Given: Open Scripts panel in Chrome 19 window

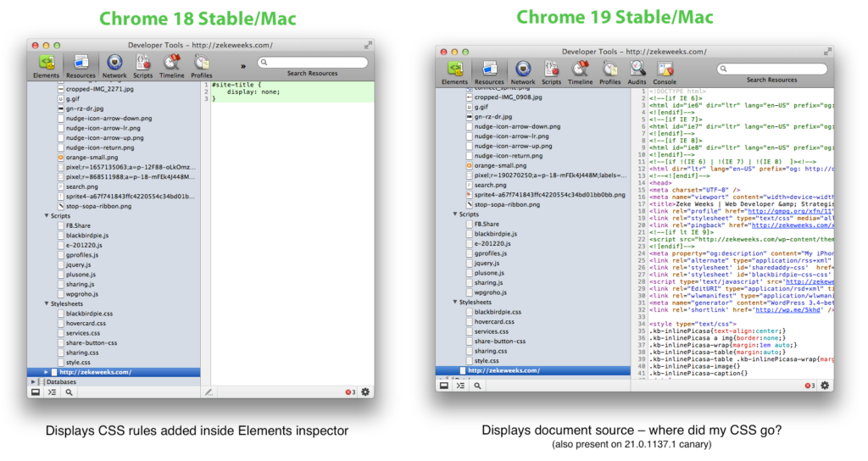Looking at the screenshot, I should pos(551,73).
